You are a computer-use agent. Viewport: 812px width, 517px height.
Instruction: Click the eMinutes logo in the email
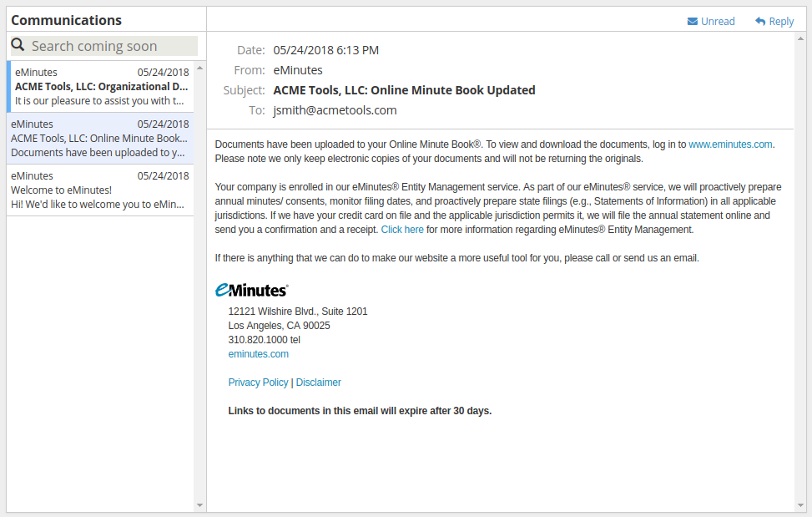(x=251, y=290)
